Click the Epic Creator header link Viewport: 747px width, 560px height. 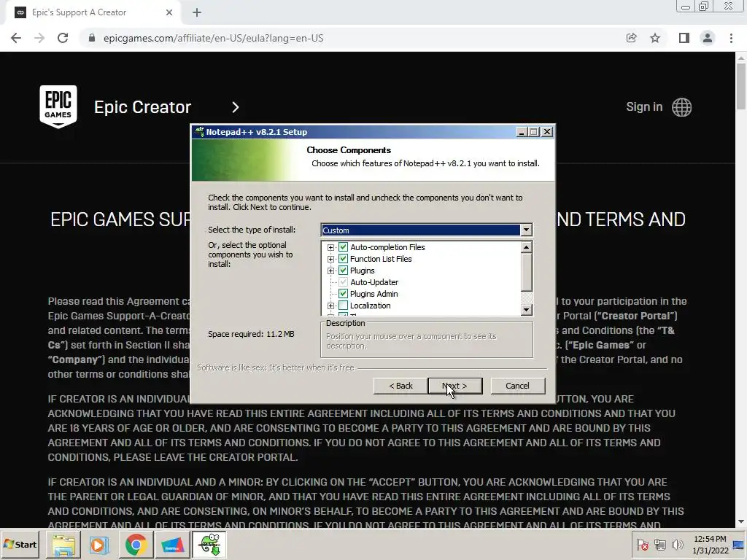coord(142,107)
